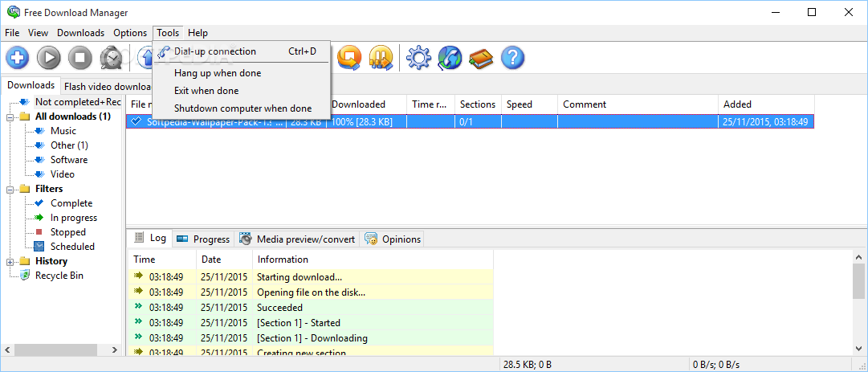This screenshot has height=372, width=868.
Task: Click the orange square arrow toolbar icon
Action: click(349, 57)
